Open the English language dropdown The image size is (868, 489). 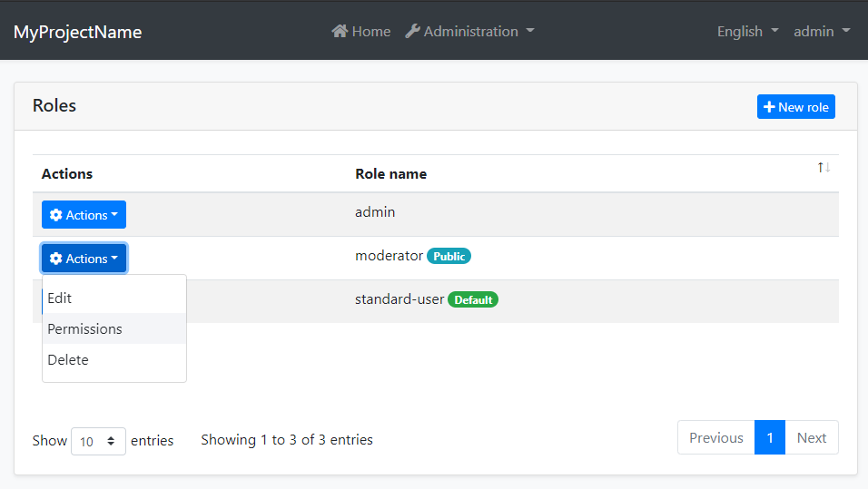pyautogui.click(x=747, y=32)
